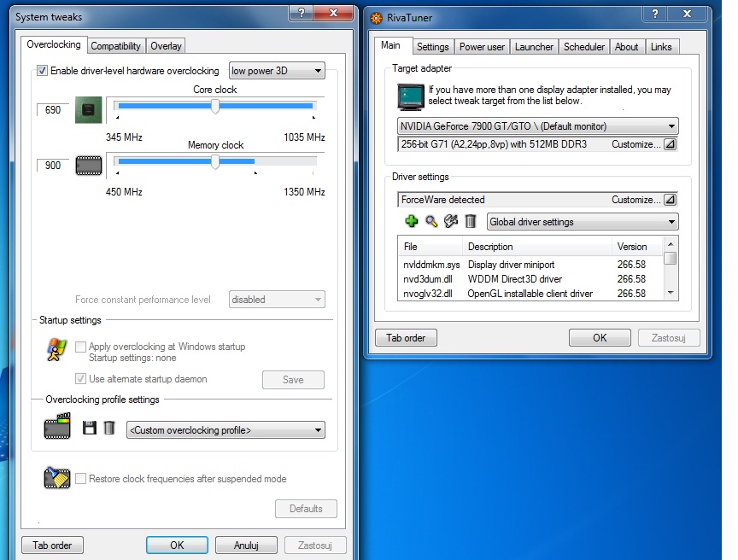The image size is (738, 560).
Task: Open the About tab
Action: click(x=626, y=47)
